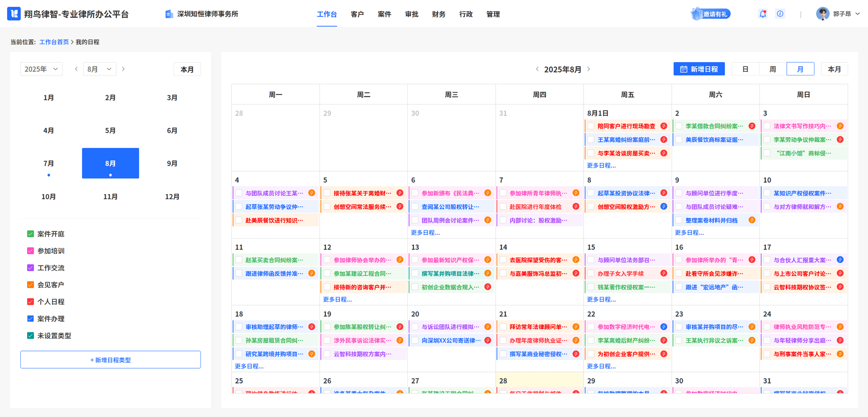This screenshot has width=868, height=417.
Task: Click the 新增日程 button
Action: pos(699,69)
